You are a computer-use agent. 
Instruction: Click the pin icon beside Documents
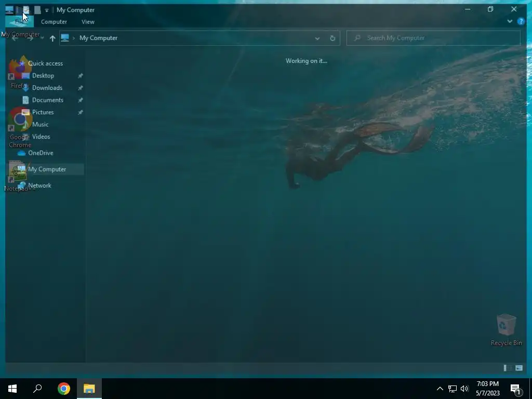click(81, 100)
